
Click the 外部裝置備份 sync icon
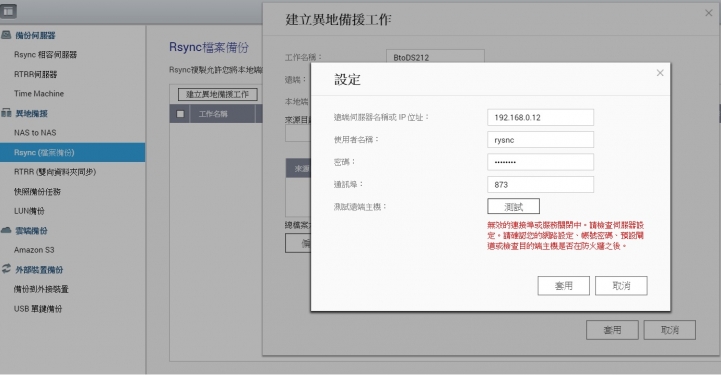coord(6,269)
